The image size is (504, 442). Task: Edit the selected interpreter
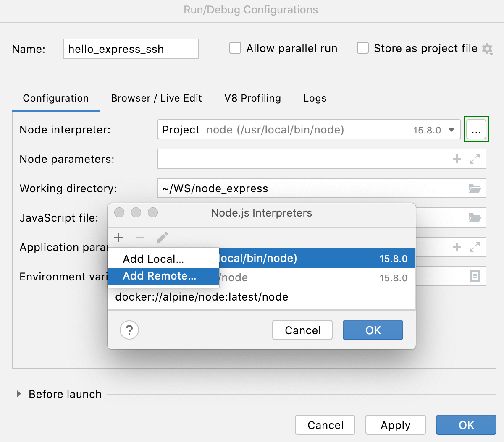point(162,238)
